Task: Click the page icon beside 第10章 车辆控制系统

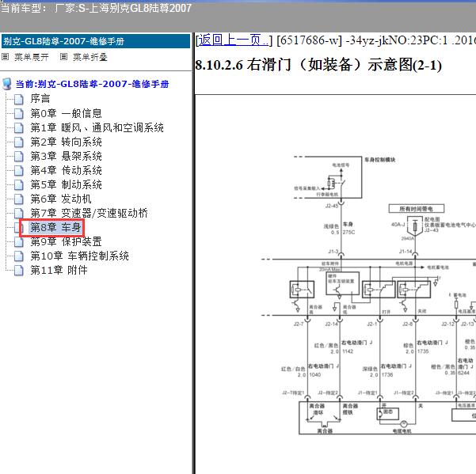Action: pyautogui.click(x=18, y=256)
